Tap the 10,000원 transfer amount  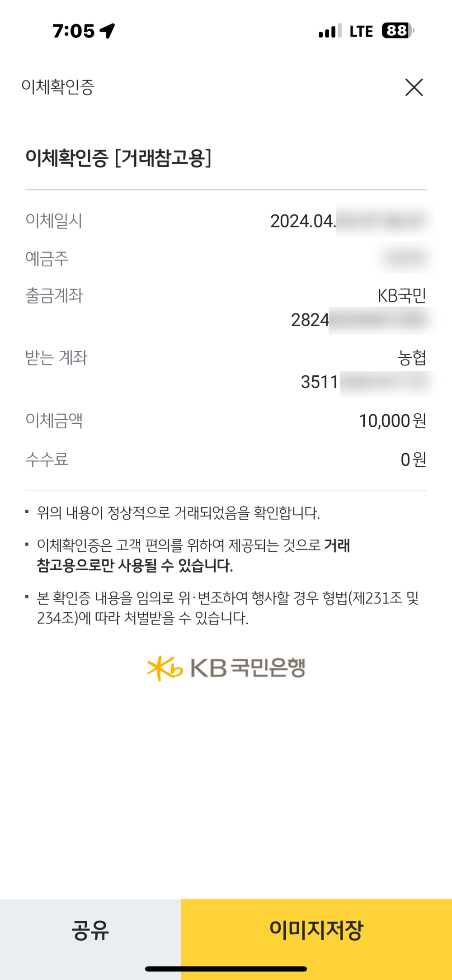click(392, 421)
